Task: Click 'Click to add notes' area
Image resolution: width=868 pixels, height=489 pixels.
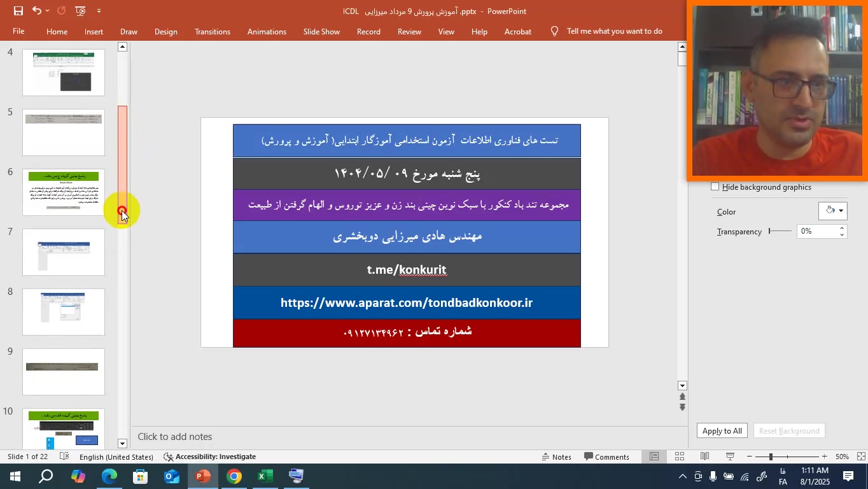Action: [x=175, y=437]
